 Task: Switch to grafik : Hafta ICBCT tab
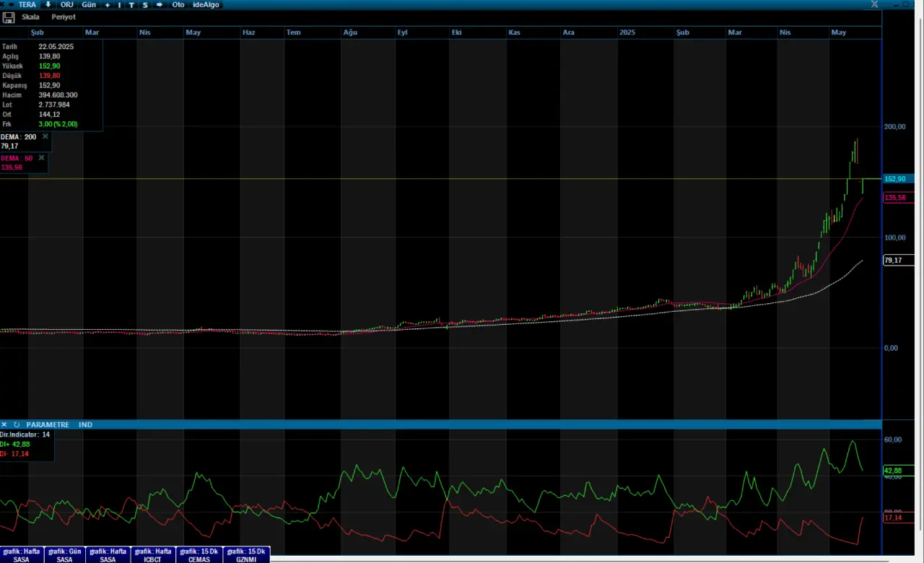tap(153, 555)
